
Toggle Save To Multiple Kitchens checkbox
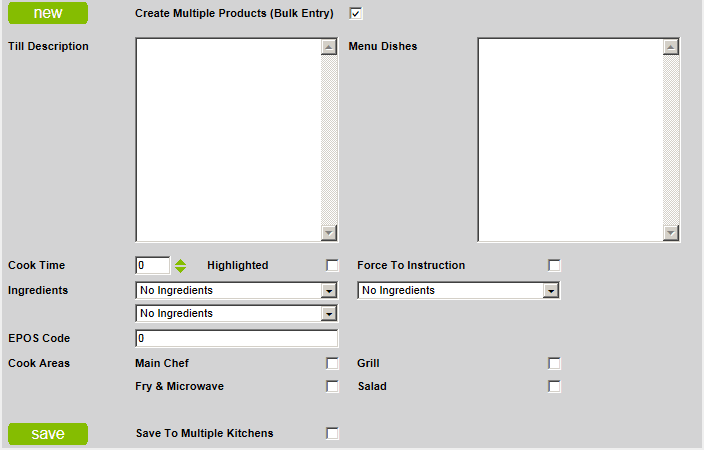coord(332,433)
